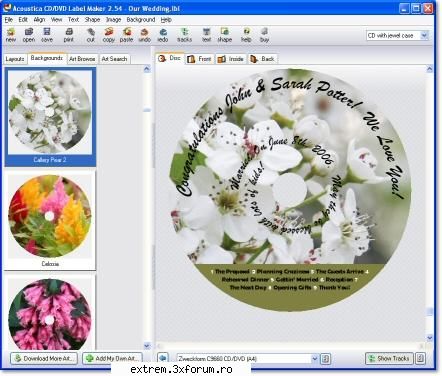Add text with the text tool icon
Image resolution: width=442 pixels, height=376 pixels.
[206, 35]
